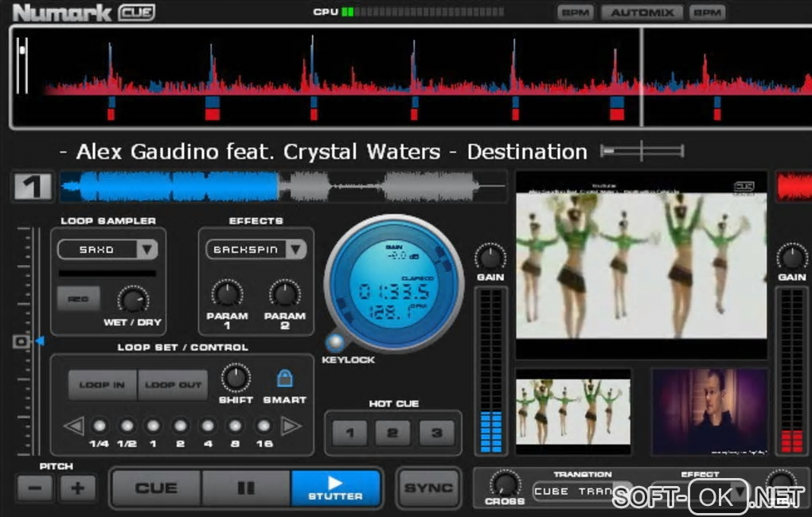Click the WET / DRY knob
The image size is (812, 517).
[134, 300]
